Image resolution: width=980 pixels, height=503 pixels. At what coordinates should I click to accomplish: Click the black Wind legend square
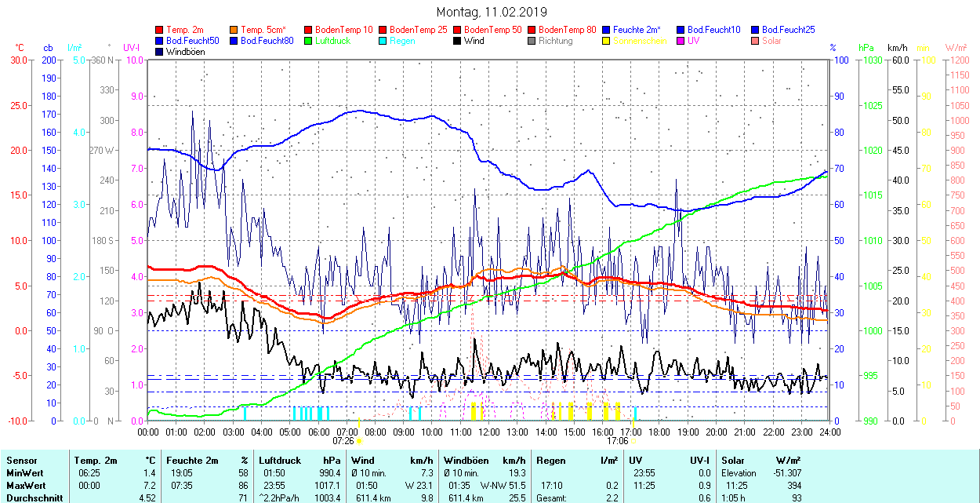(458, 41)
